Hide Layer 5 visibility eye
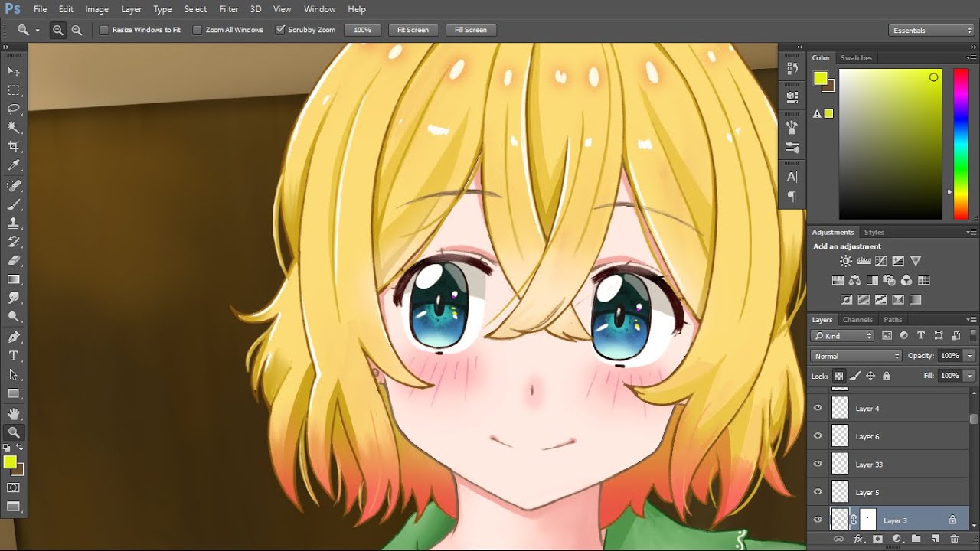The width and height of the screenshot is (980, 551). coord(818,492)
